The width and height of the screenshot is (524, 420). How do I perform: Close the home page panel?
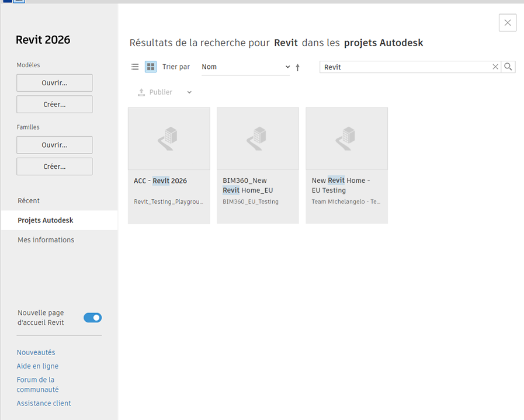pyautogui.click(x=507, y=23)
